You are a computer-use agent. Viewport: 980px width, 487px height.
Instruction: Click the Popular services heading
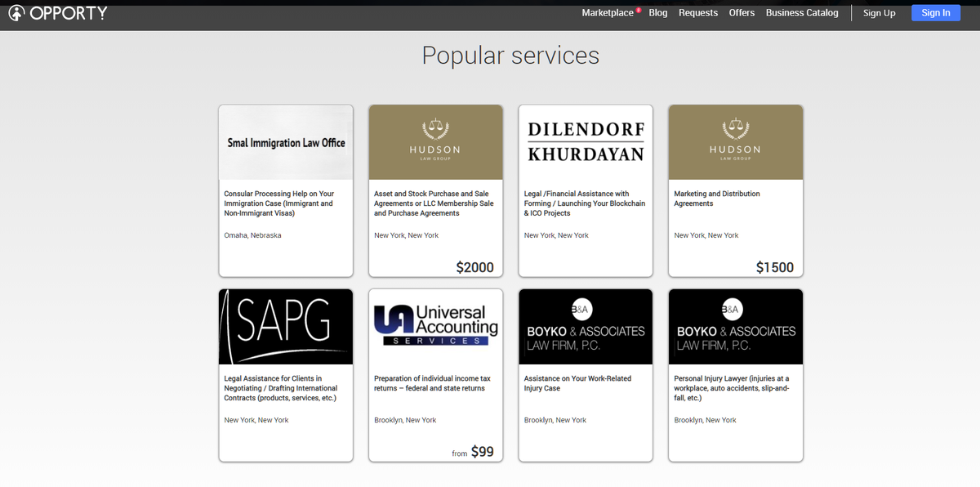(x=510, y=56)
